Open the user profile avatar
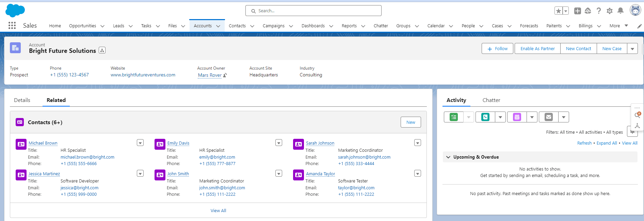Screen dimensions: 644x221 point(635,10)
